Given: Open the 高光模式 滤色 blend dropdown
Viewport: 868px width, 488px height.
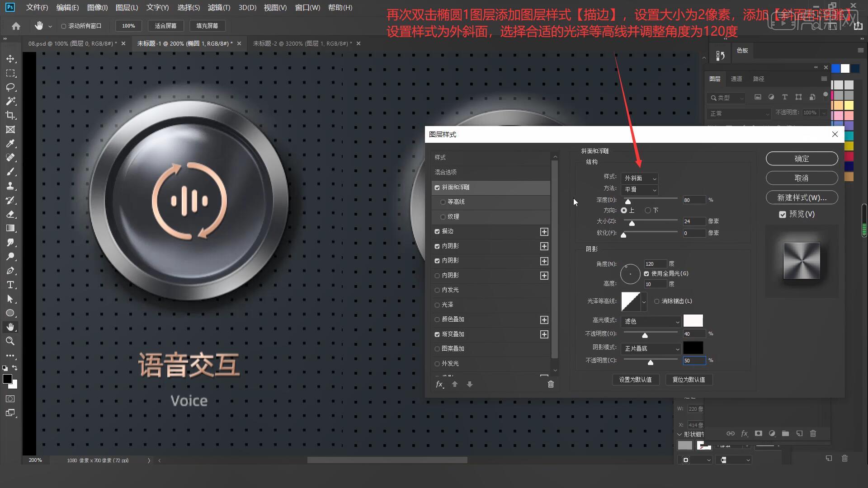Looking at the screenshot, I should (651, 321).
